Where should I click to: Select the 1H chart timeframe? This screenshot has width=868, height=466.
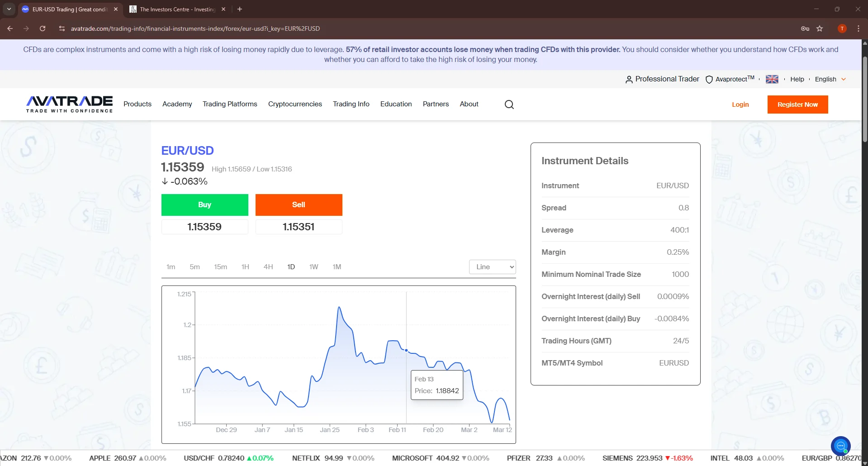[x=245, y=267]
